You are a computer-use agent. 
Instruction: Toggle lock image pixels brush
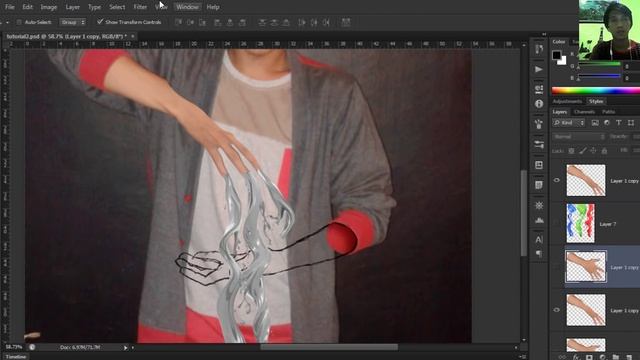tap(582, 151)
